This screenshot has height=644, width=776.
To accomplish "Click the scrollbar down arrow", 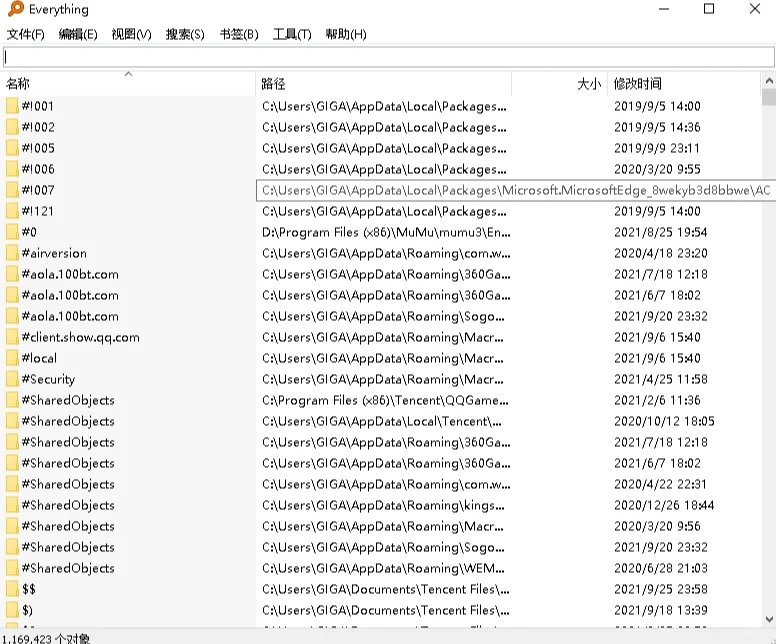I will (769, 619).
